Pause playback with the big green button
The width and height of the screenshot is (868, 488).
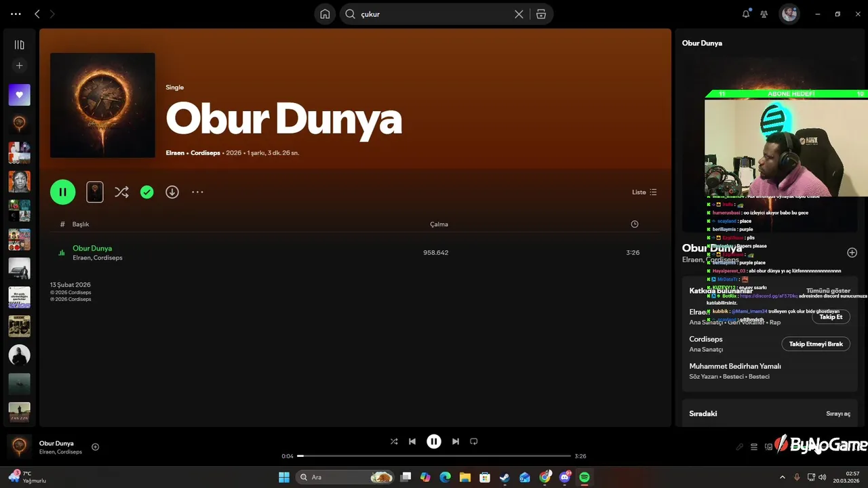62,192
